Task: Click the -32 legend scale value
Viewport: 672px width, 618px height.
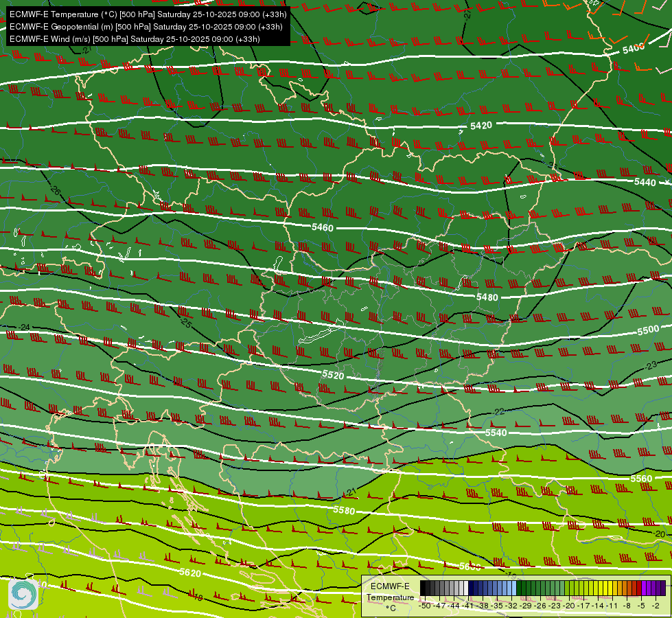Action: [511, 606]
